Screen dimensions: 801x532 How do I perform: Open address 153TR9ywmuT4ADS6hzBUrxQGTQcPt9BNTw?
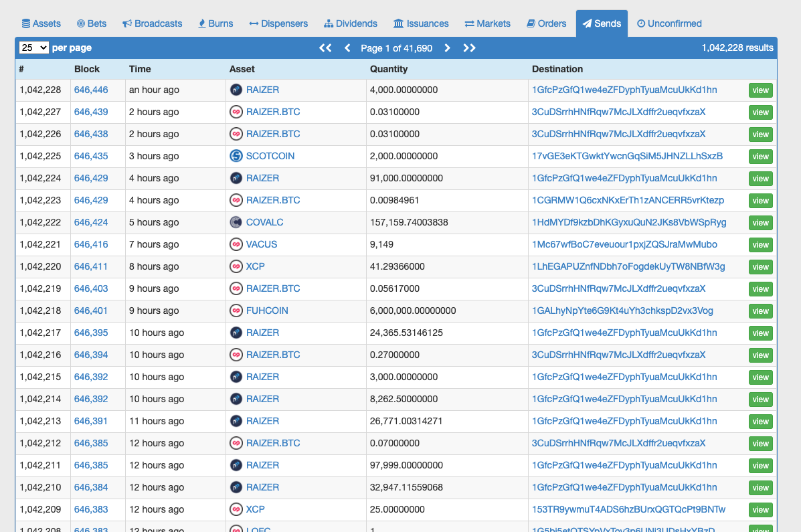[628, 509]
